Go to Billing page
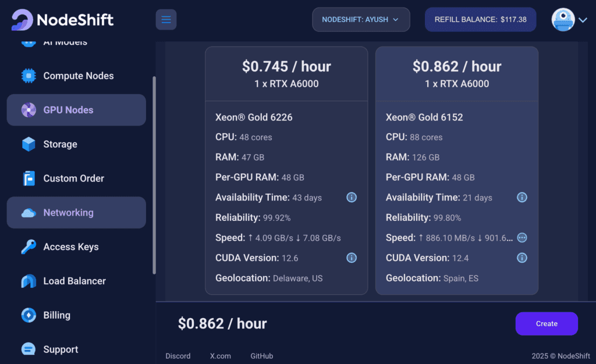The width and height of the screenshot is (596, 364). (76, 315)
